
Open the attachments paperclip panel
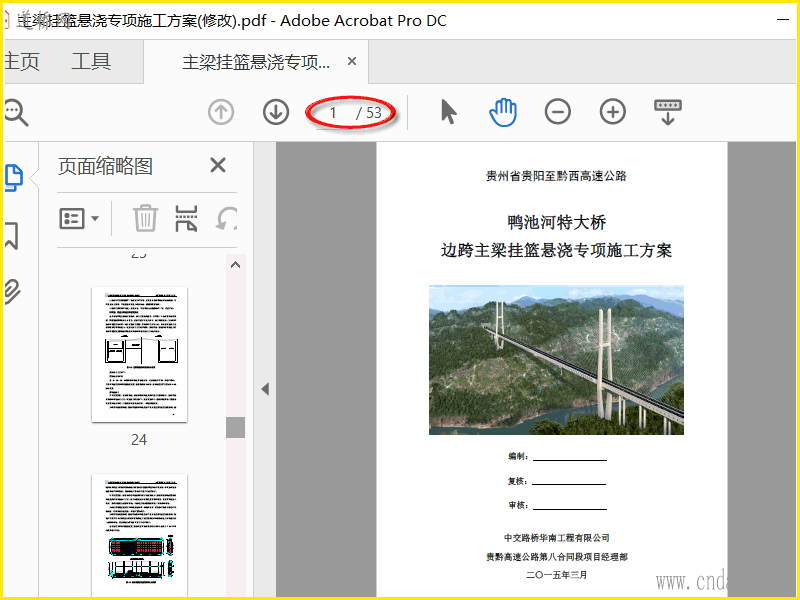click(13, 291)
